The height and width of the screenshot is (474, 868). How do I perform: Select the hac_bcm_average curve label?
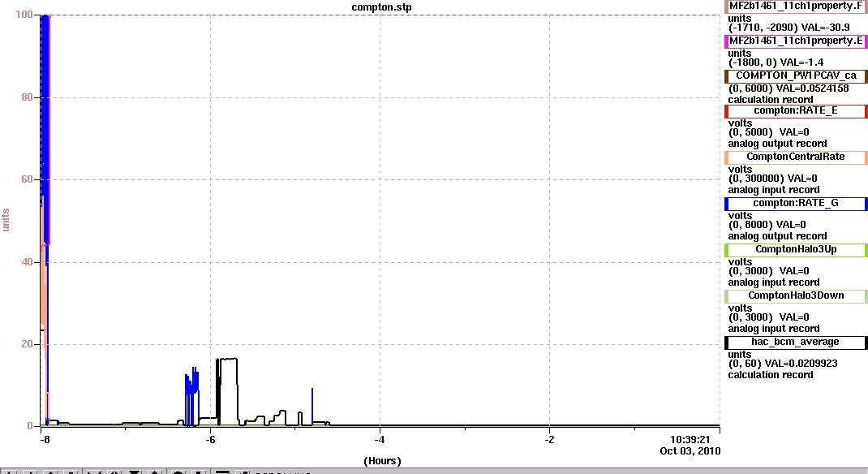tap(796, 343)
